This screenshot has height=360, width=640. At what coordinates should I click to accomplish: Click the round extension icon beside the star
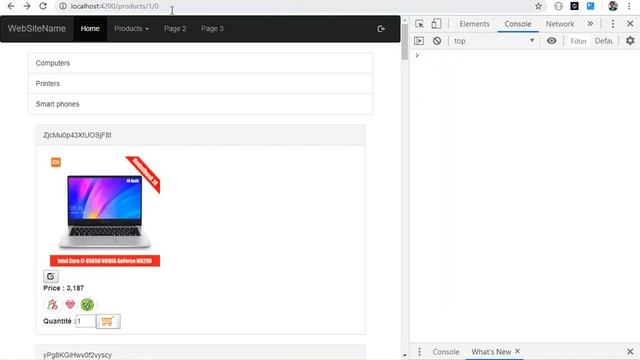click(558, 6)
